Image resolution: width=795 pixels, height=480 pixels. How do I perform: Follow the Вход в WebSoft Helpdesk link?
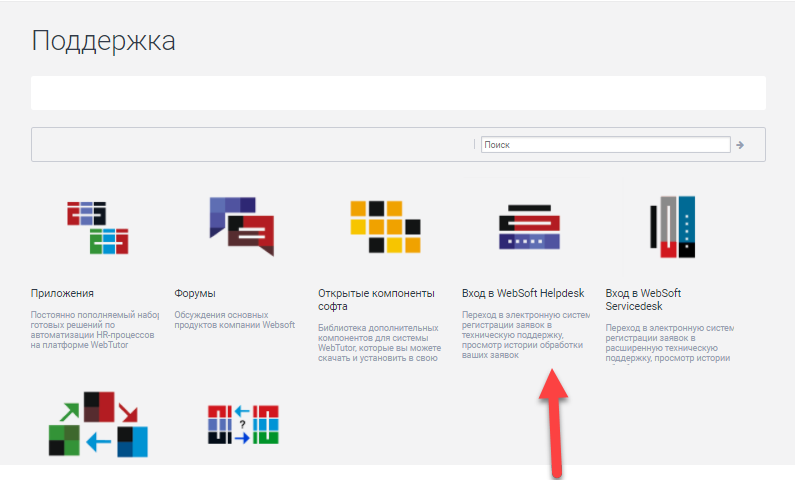click(523, 293)
